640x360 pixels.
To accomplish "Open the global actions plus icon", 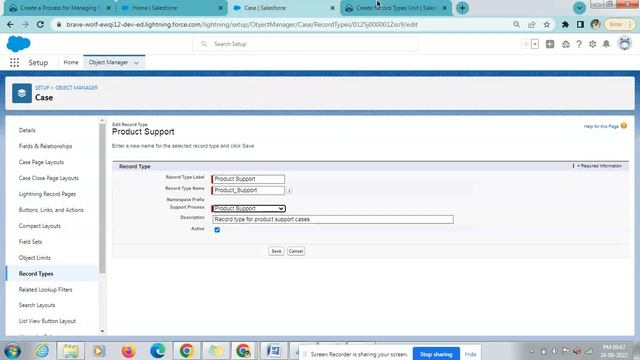I will [550, 44].
